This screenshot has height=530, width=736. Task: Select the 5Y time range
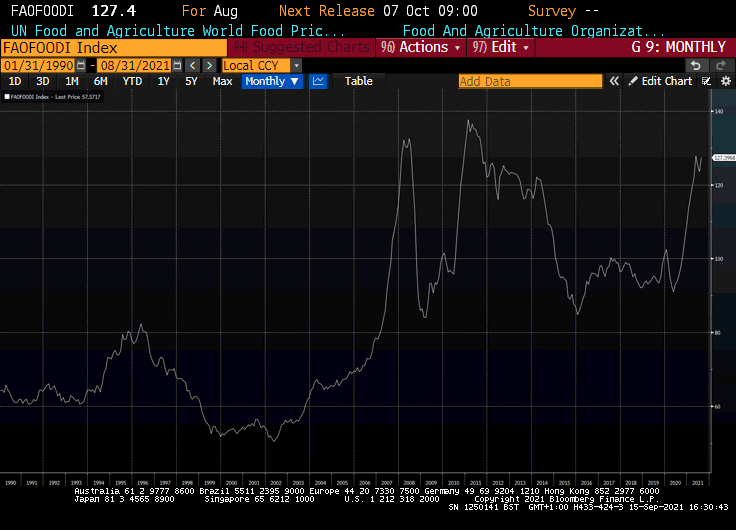[191, 81]
